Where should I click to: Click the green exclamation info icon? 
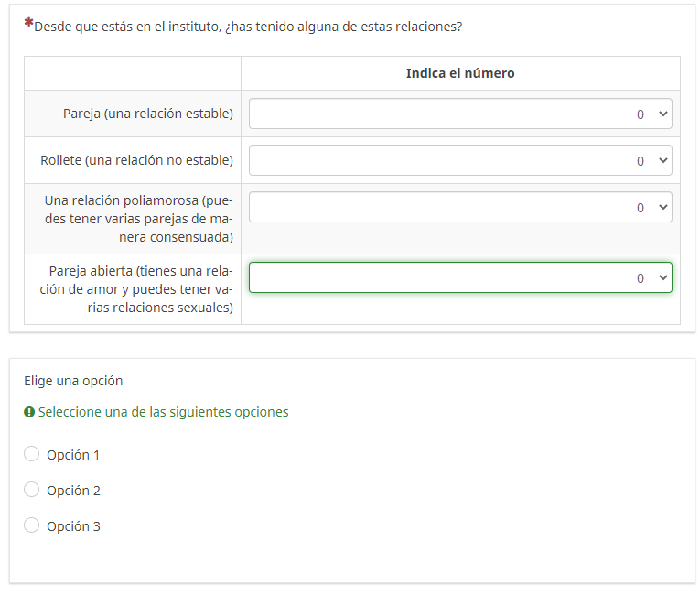click(28, 412)
